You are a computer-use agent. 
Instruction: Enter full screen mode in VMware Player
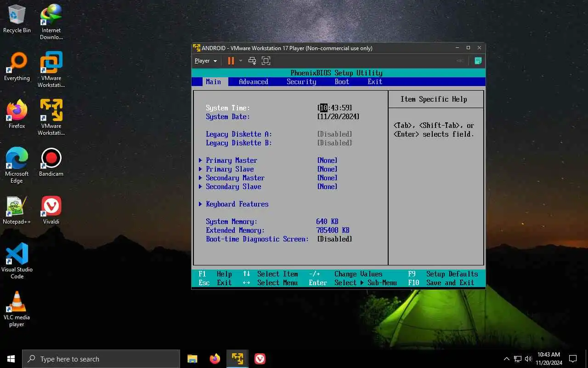266,61
